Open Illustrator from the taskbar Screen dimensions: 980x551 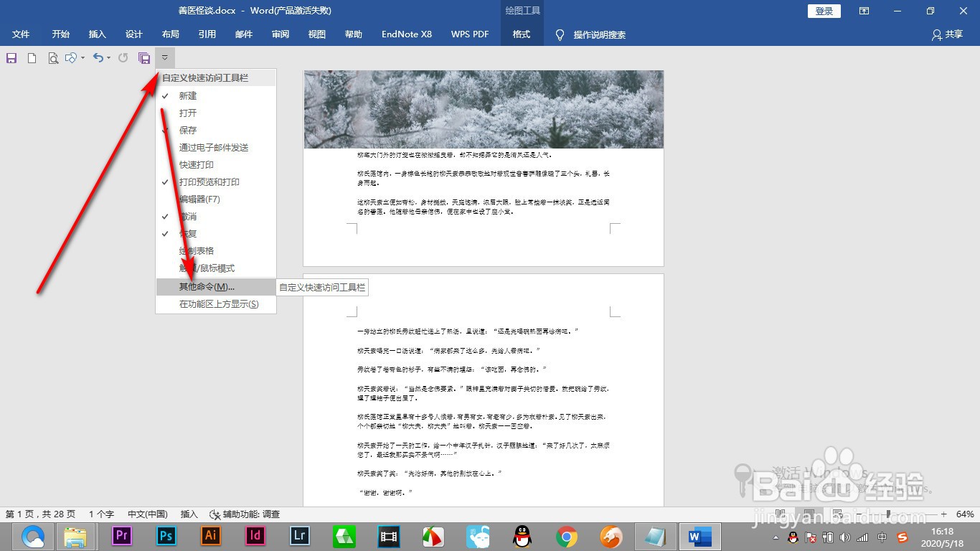pyautogui.click(x=211, y=536)
